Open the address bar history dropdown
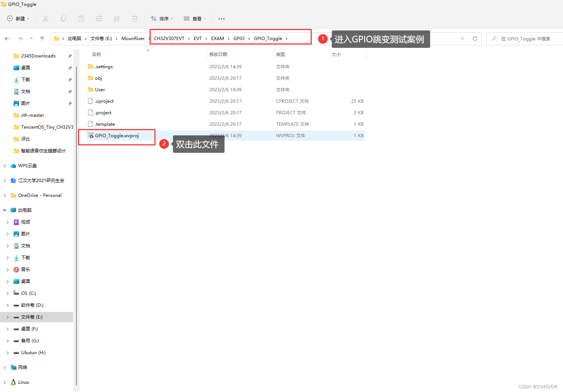Viewport: 563px width, 392px height. point(462,39)
